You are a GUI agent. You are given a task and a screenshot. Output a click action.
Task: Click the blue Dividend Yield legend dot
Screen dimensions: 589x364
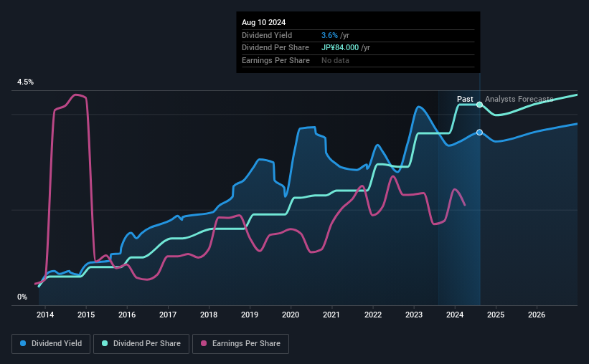(23, 343)
